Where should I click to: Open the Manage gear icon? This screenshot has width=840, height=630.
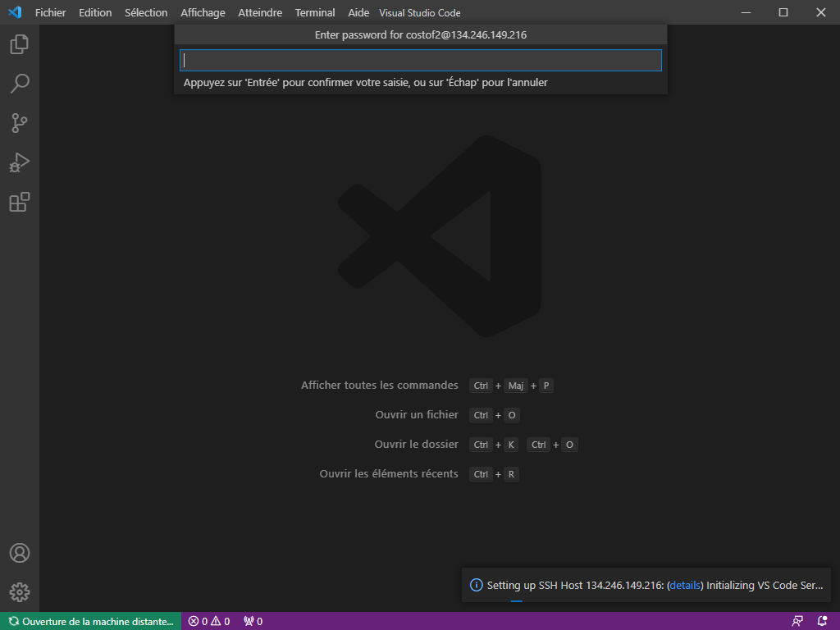tap(20, 591)
